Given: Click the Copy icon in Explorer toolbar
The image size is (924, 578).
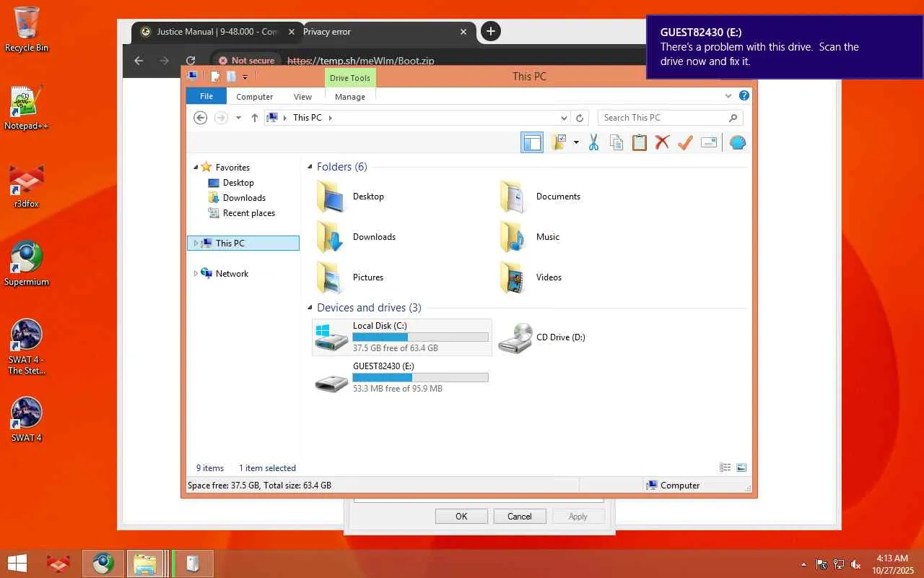Looking at the screenshot, I should click(x=616, y=143).
